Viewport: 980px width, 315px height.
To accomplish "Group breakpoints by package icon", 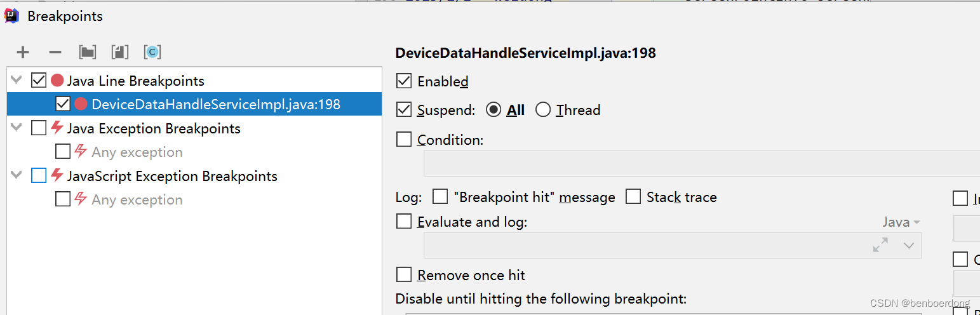I will coord(88,52).
